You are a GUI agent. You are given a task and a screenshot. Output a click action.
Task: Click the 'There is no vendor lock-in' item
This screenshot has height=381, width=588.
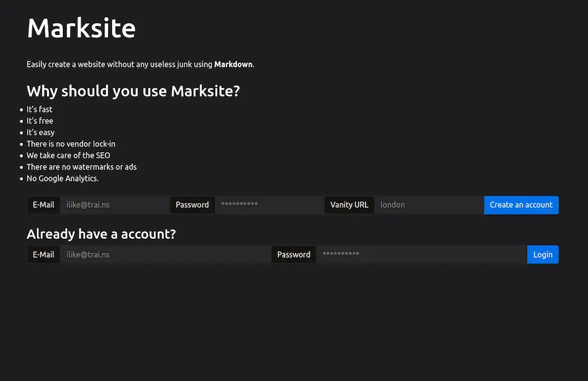[x=71, y=144]
